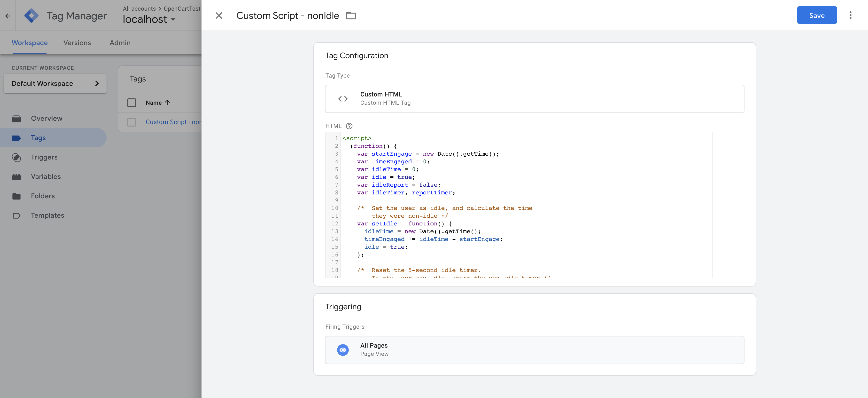Viewport: 868px width, 398px height.
Task: Click the Folders sidebar icon
Action: pos(16,196)
